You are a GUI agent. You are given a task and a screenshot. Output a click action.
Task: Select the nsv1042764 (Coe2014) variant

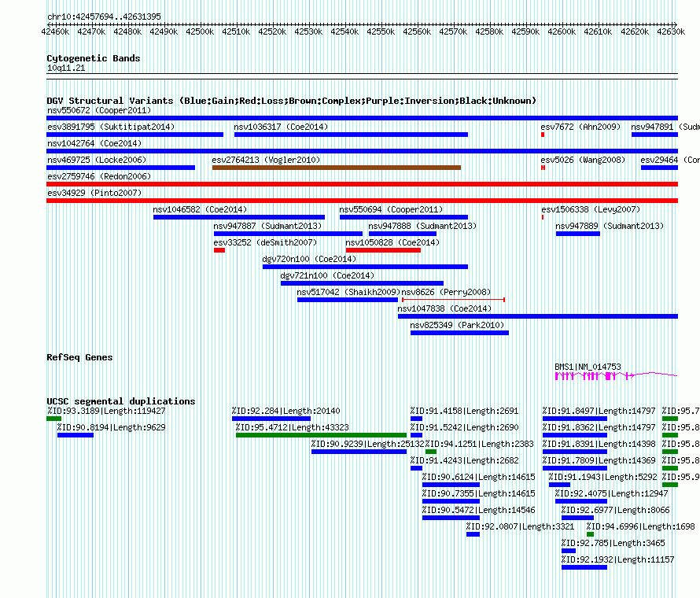click(x=362, y=151)
